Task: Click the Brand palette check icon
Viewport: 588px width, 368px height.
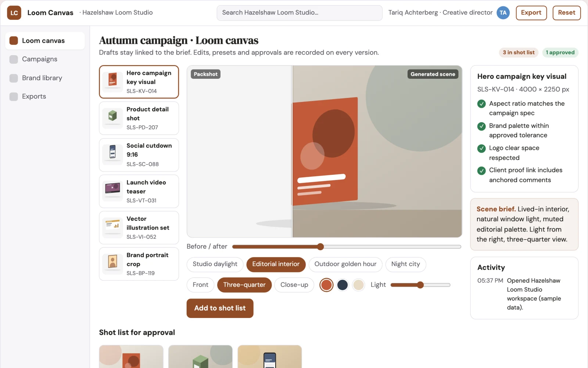Action: [x=481, y=126]
